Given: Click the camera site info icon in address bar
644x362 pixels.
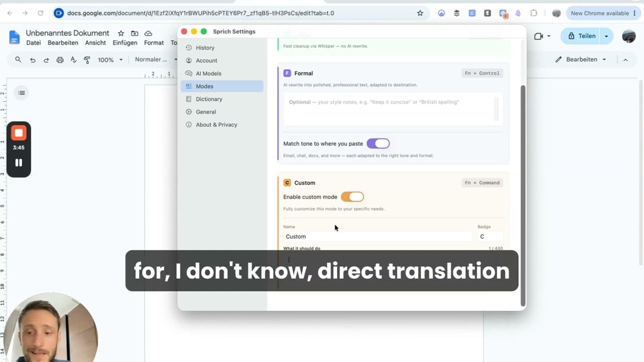Looking at the screenshot, I should tap(59, 13).
